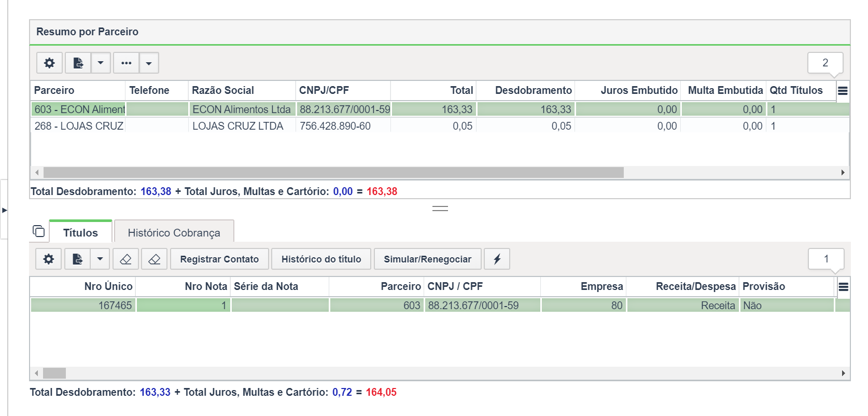Open three-dots more actions button

(x=126, y=63)
